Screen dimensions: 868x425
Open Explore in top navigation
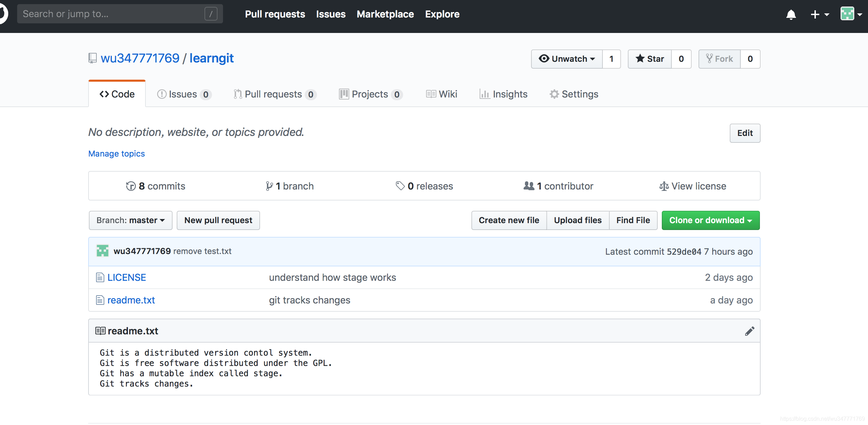tap(442, 14)
